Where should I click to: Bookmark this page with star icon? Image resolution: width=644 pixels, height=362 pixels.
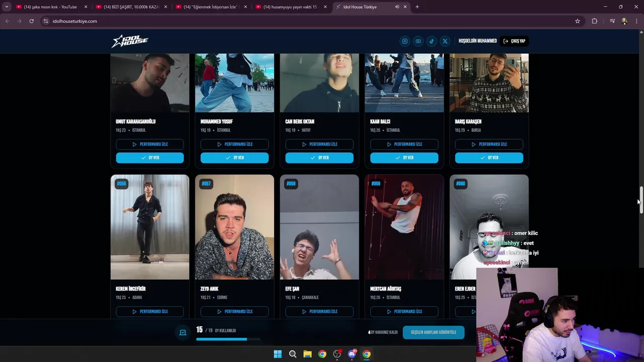[578, 21]
